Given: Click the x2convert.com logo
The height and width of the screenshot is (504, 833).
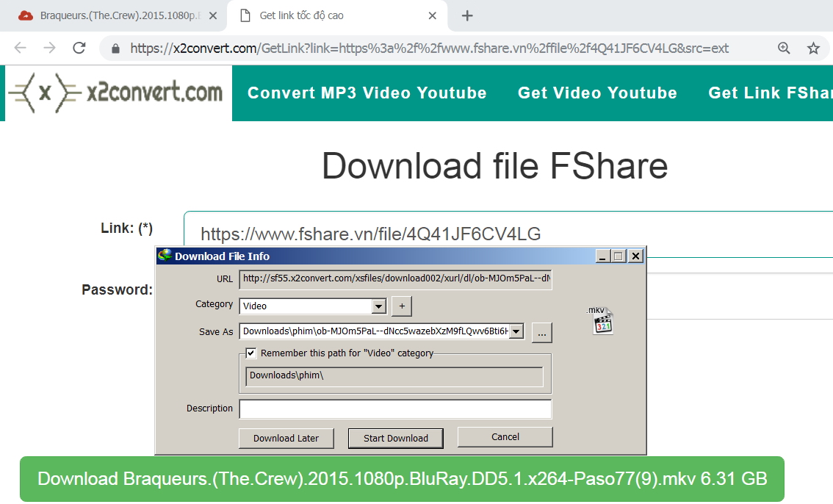Looking at the screenshot, I should click(118, 93).
